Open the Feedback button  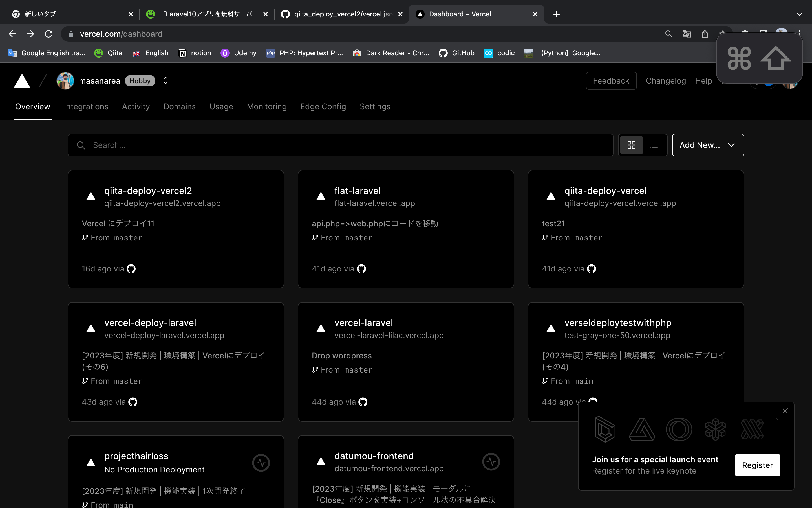pos(611,81)
